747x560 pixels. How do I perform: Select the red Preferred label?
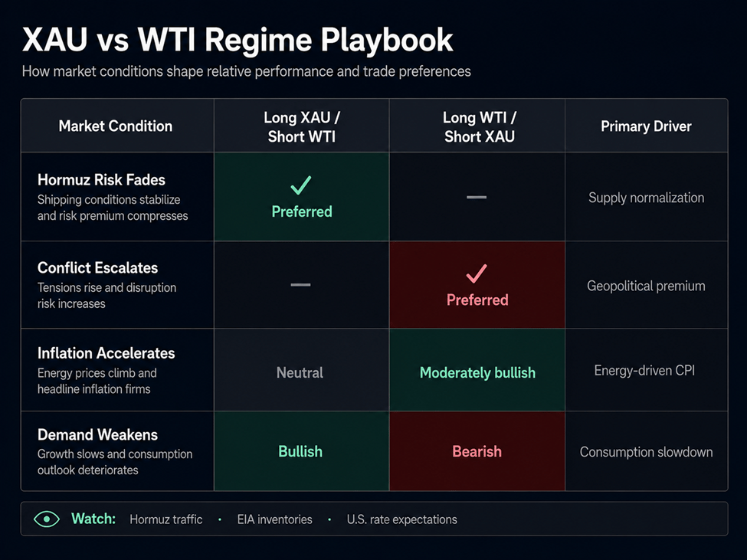tap(477, 300)
